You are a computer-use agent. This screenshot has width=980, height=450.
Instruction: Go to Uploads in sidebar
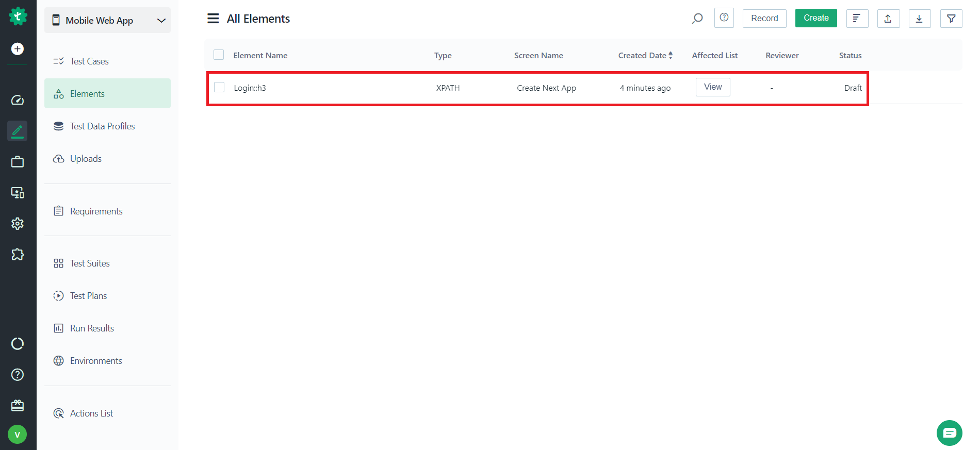point(107,159)
